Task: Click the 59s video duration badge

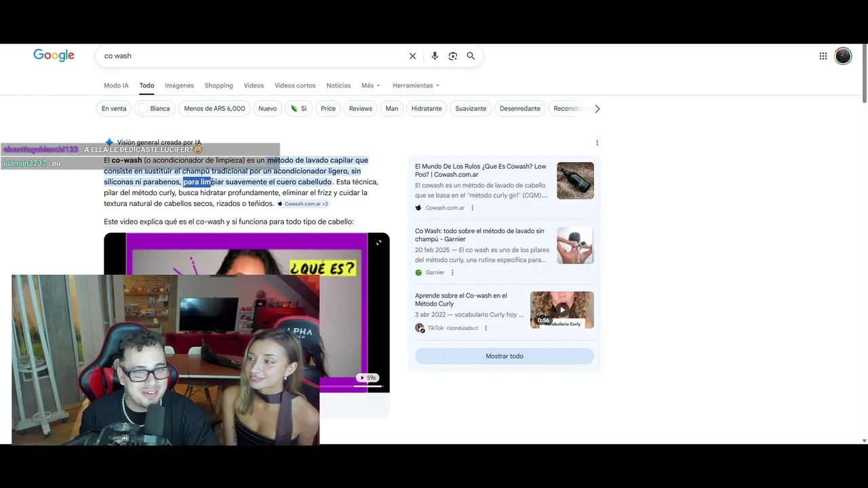Action: (x=368, y=378)
